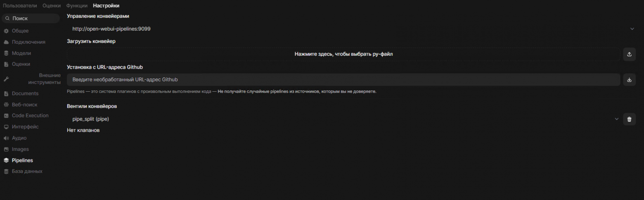The image size is (644, 200).
Task: Click the Pipelines warning note text
Action: 222,91
